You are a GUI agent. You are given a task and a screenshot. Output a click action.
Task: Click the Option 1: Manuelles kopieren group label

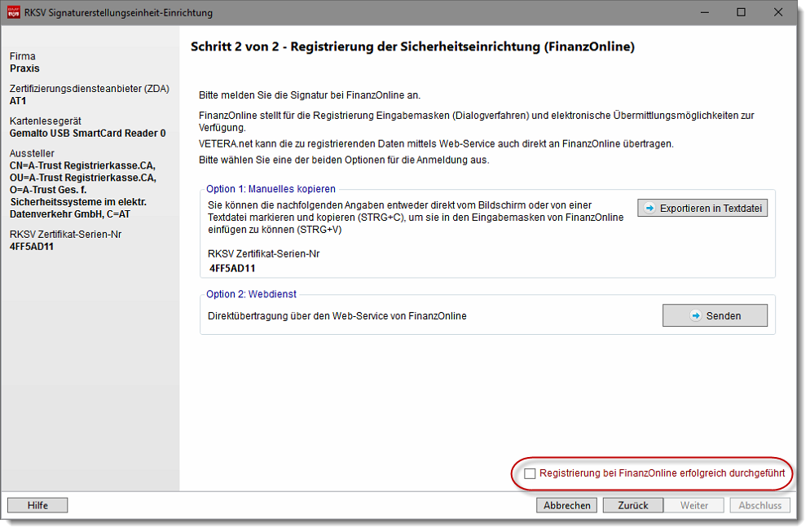tap(271, 189)
